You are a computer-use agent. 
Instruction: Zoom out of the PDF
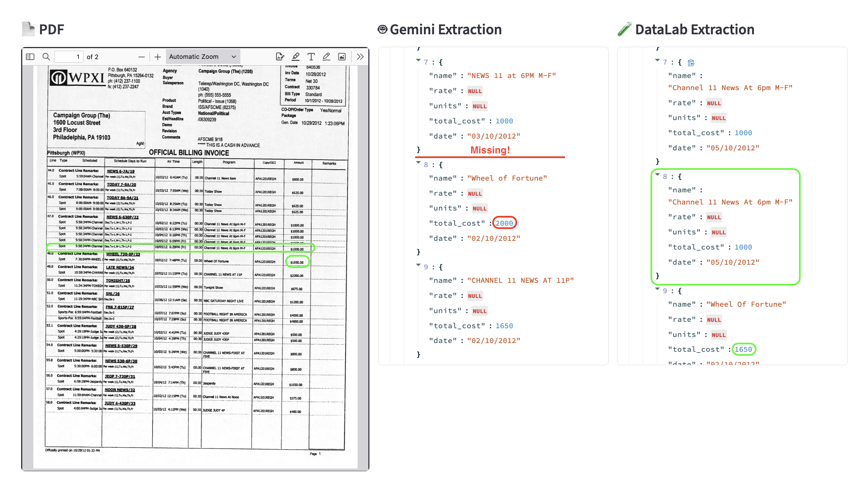tap(141, 57)
